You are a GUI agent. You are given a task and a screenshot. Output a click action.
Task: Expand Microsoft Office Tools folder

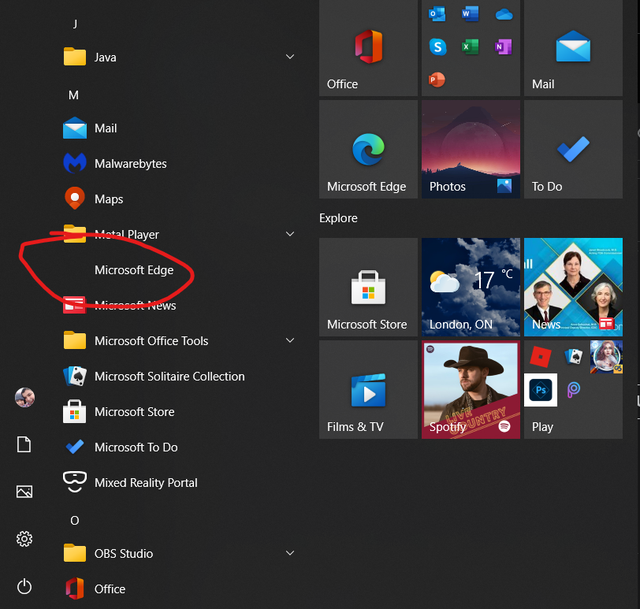290,340
